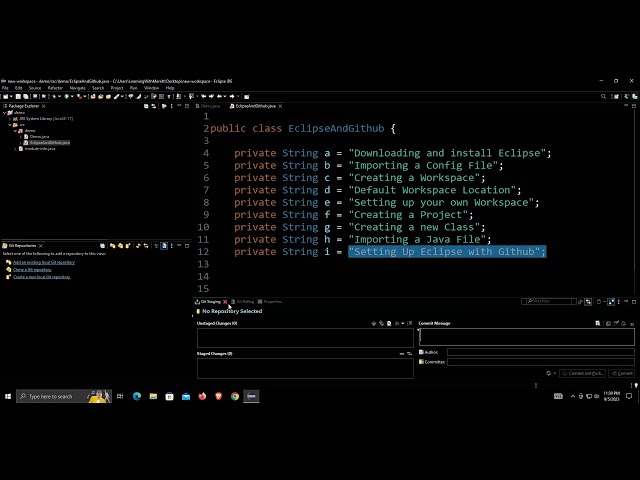Switch to the Demo.java editor tab
Viewport: 640px width, 480px height.
tap(208, 106)
